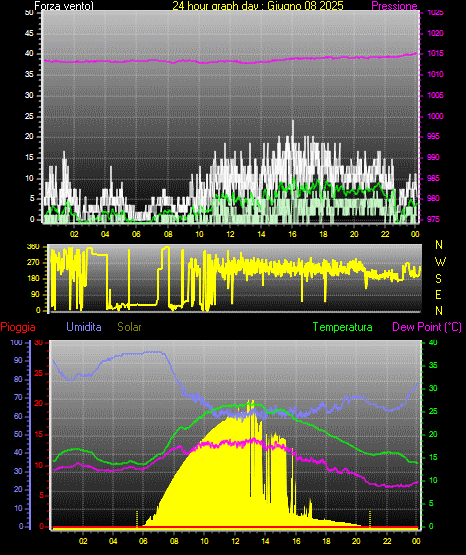The height and width of the screenshot is (555, 466).
Task: Click the 35 value on temperature scale
Action: point(433,365)
